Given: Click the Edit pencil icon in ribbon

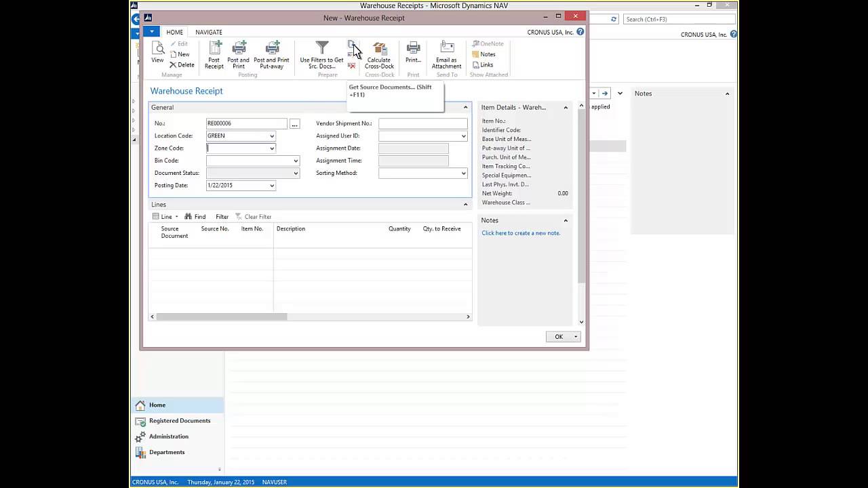Looking at the screenshot, I should [174, 44].
